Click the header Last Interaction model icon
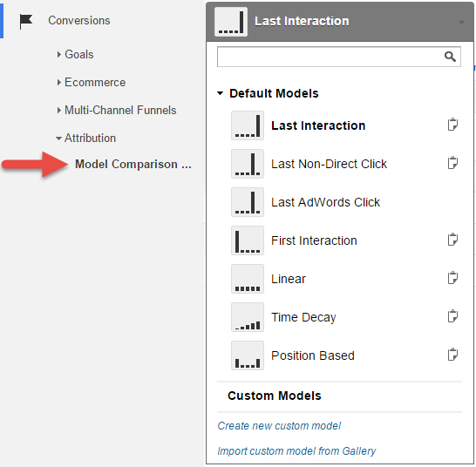This screenshot has height=467, width=476. 231,22
